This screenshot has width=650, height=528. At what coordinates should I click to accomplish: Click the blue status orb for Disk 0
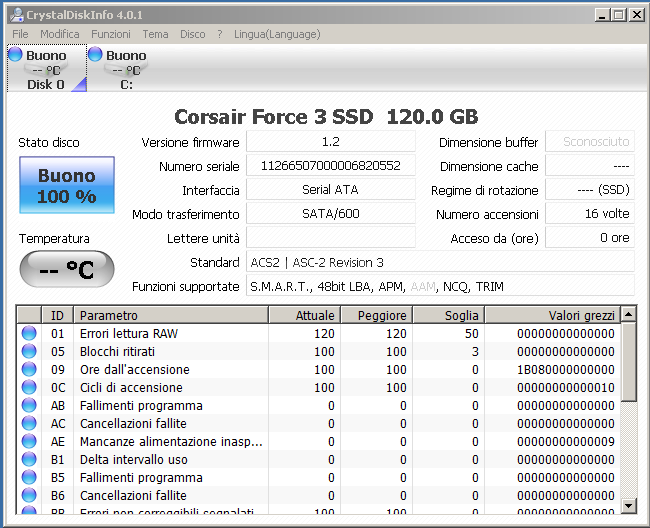pos(15,54)
